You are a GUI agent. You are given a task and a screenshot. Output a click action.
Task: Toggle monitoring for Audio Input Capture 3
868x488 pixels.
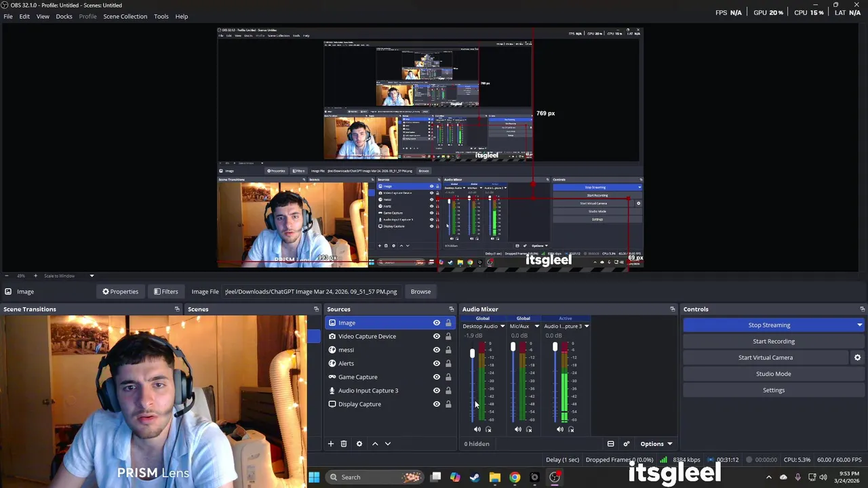click(571, 429)
